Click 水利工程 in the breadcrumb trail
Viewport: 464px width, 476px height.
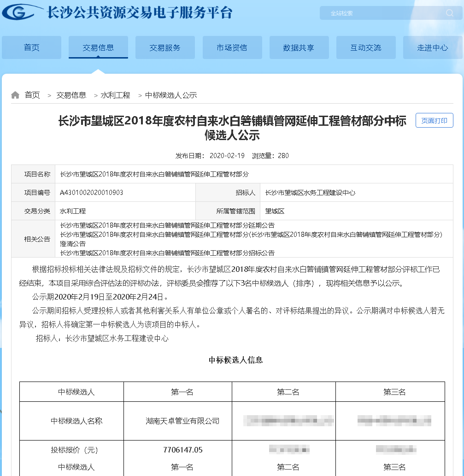[115, 94]
